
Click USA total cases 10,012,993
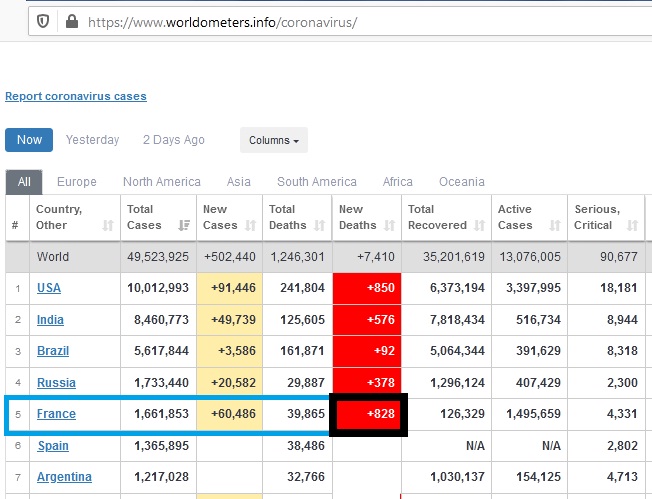pyautogui.click(x=158, y=288)
